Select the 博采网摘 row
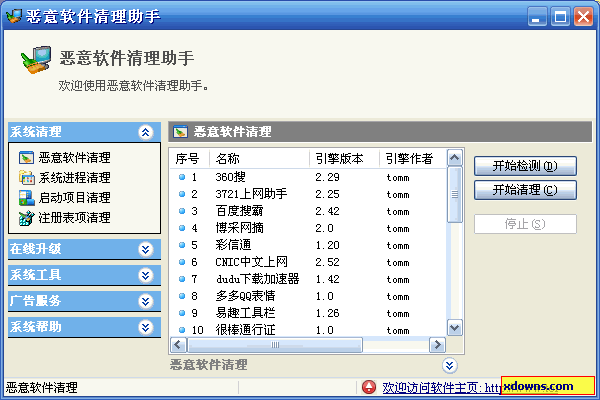600x400 pixels. click(308, 228)
